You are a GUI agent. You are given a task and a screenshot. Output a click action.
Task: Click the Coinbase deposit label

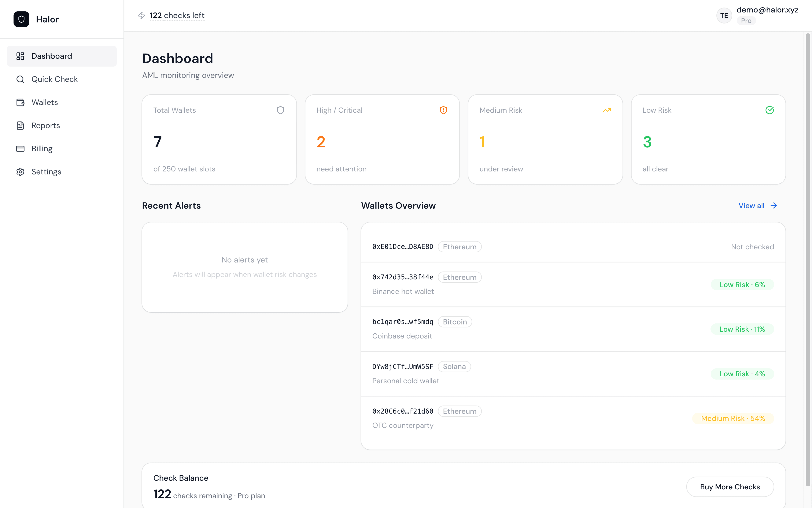[402, 336]
